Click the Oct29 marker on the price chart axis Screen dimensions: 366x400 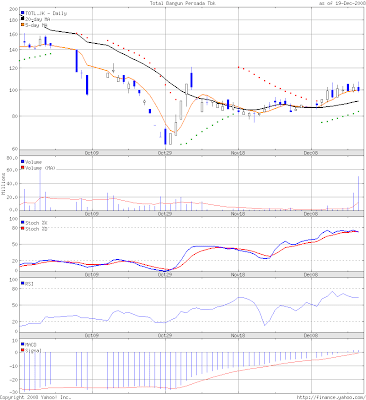[165, 153]
